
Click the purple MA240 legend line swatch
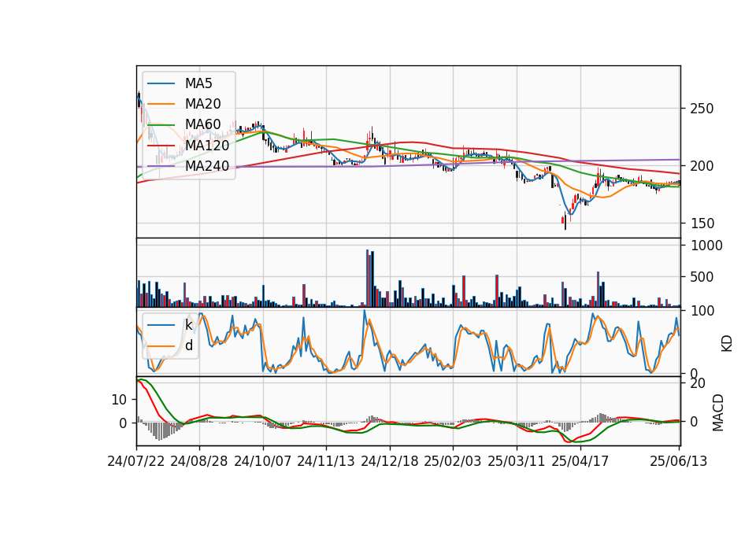point(161,166)
